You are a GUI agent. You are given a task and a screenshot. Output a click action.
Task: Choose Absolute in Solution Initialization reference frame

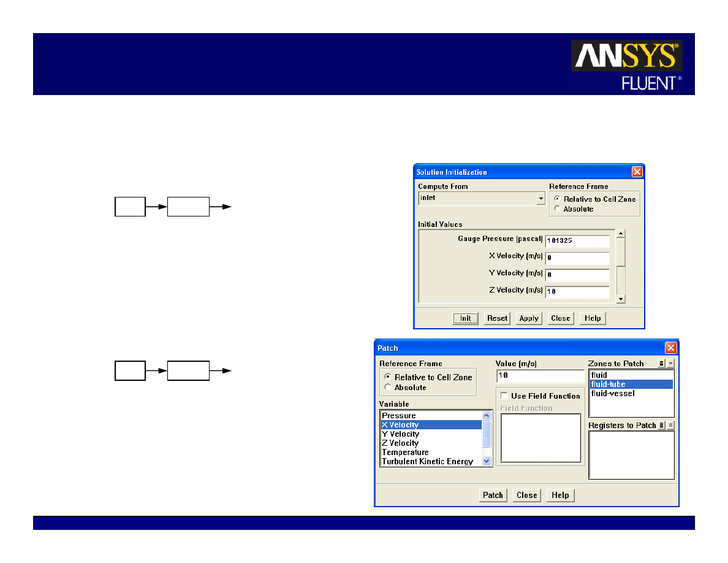[x=557, y=209]
